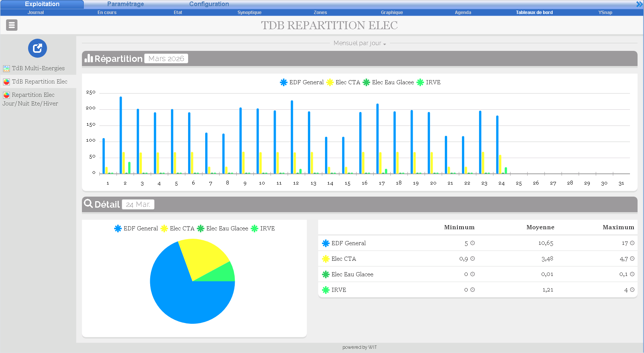Click the Mars 2026 date field

(166, 58)
